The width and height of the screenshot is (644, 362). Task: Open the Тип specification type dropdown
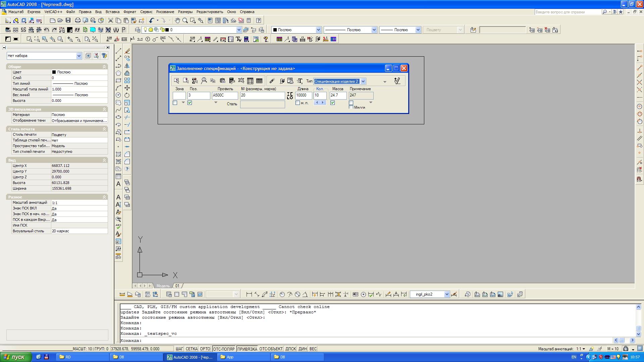(363, 81)
